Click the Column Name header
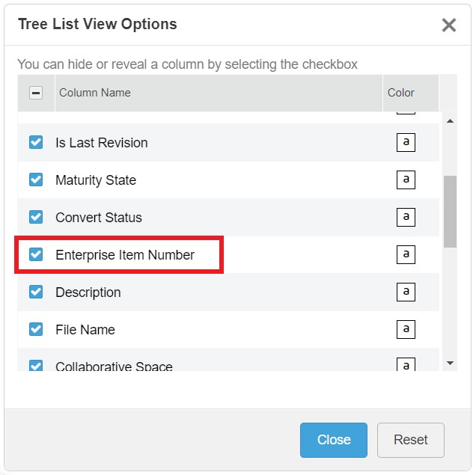The height and width of the screenshot is (475, 476). pyautogui.click(x=95, y=93)
